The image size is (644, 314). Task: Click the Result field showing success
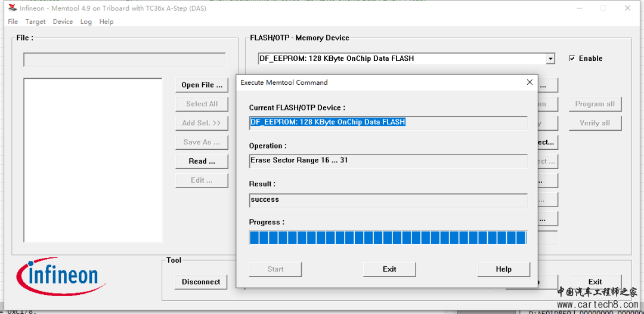pyautogui.click(x=388, y=200)
